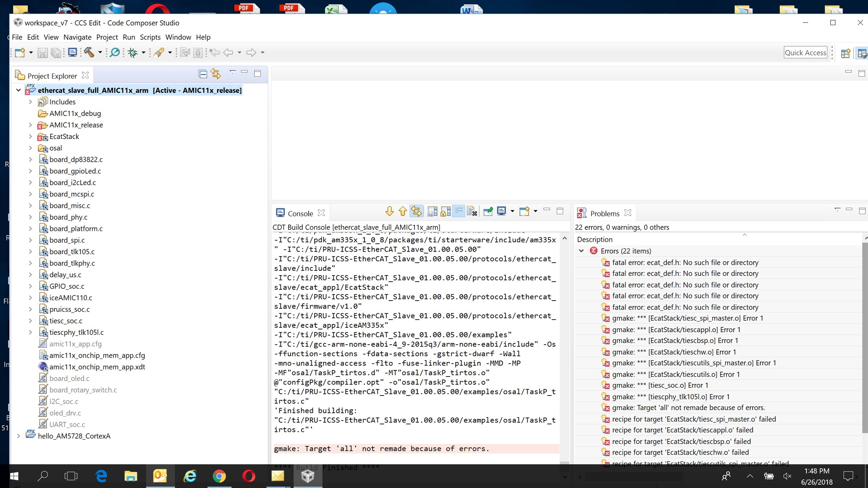Image resolution: width=868 pixels, height=488 pixels.
Task: Click the New wizard toolbar icon
Action: [x=20, y=53]
